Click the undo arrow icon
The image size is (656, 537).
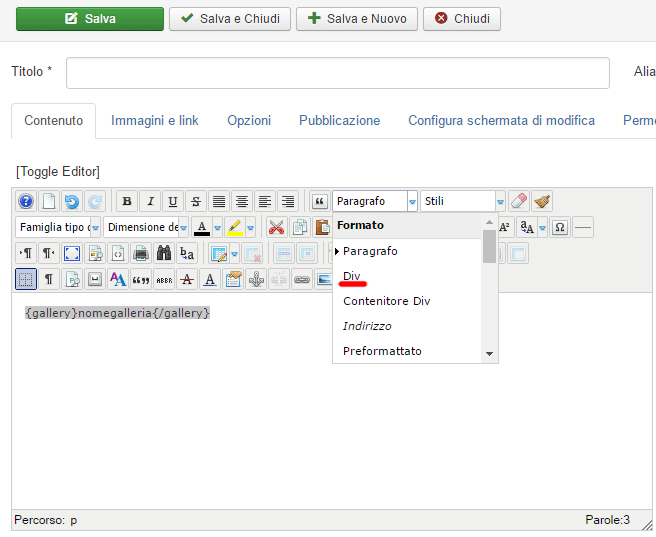[72, 201]
